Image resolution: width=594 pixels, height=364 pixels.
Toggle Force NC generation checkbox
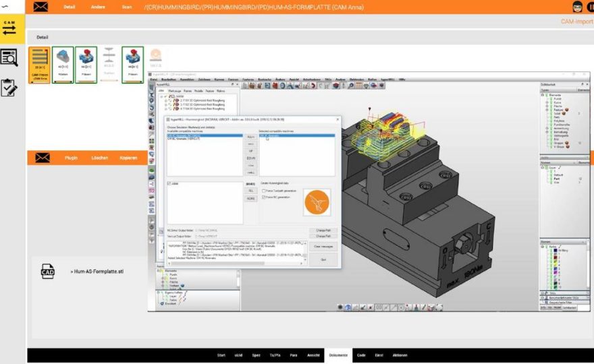click(264, 197)
